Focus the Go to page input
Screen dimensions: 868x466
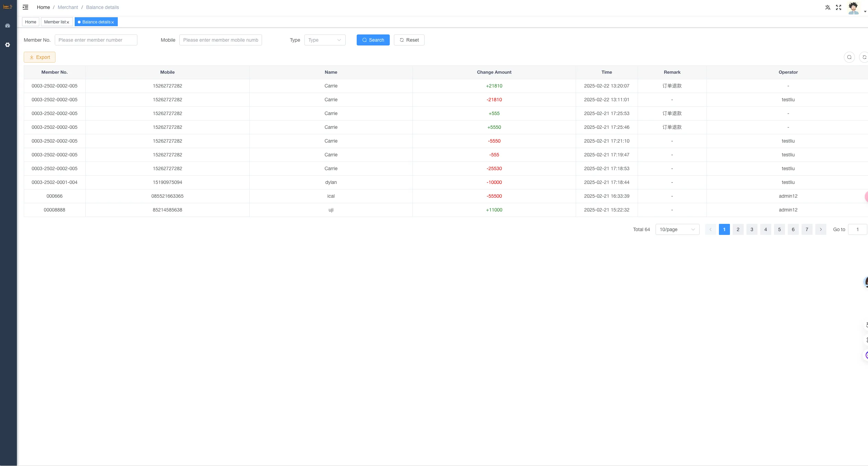click(x=858, y=229)
